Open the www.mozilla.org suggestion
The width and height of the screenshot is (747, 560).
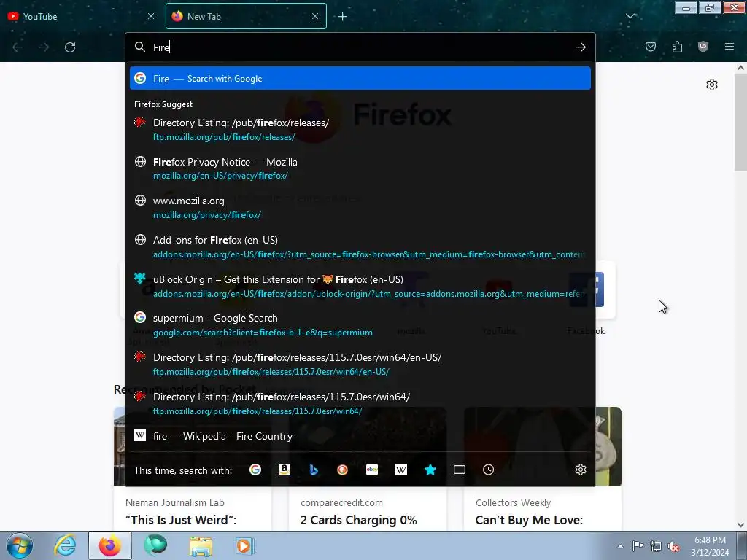click(x=360, y=208)
